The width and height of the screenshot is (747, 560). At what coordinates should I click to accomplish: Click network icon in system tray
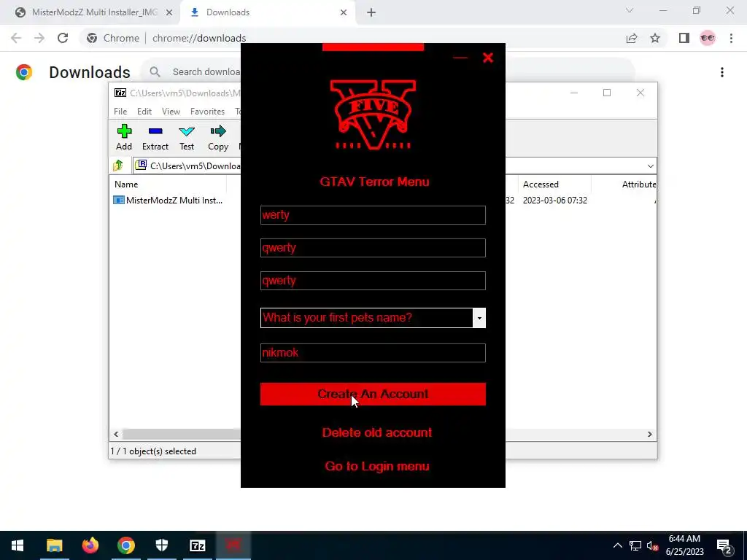(x=635, y=545)
